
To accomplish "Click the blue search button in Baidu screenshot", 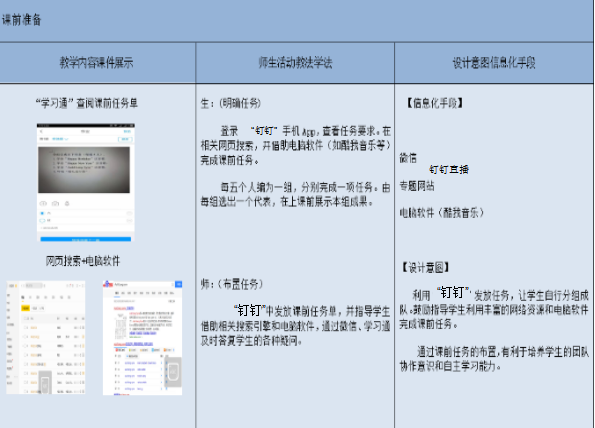I will [x=178, y=284].
